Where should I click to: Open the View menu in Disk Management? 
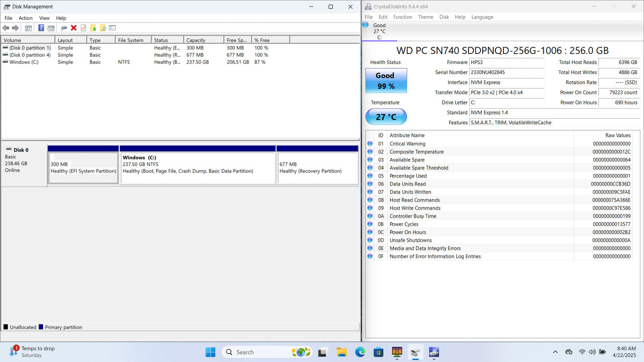(x=44, y=18)
